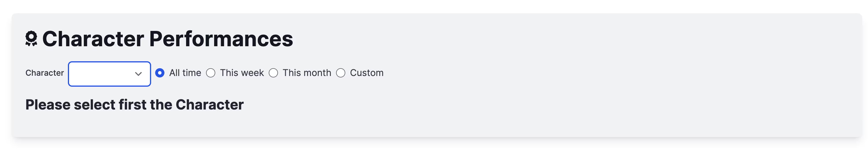This screenshot has width=868, height=152.
Task: Click the "This week" label text
Action: (242, 73)
